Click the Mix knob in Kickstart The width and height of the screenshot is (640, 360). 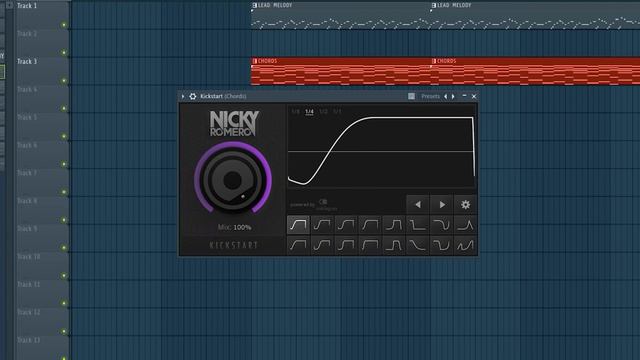point(233,179)
